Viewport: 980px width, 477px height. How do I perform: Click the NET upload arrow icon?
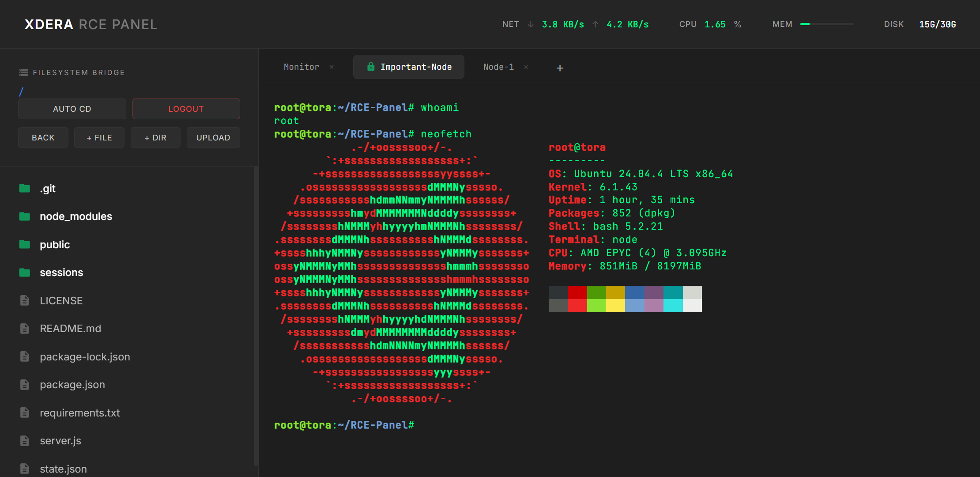click(x=596, y=24)
